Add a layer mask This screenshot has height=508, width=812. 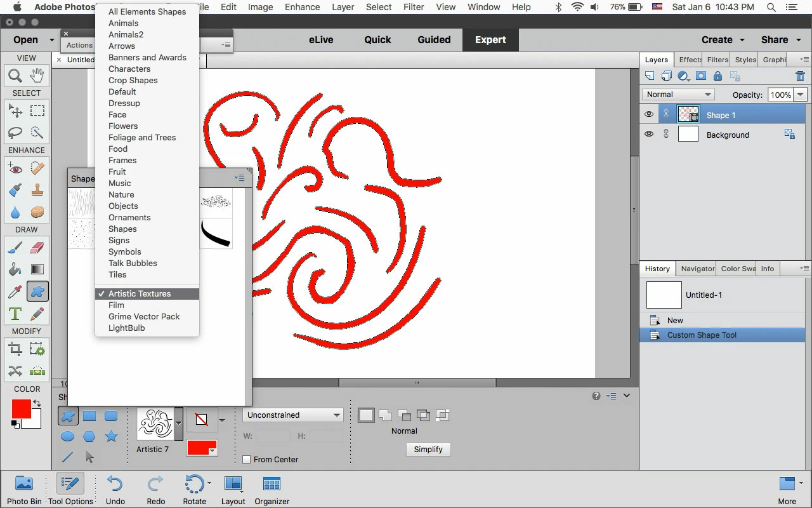click(x=701, y=76)
